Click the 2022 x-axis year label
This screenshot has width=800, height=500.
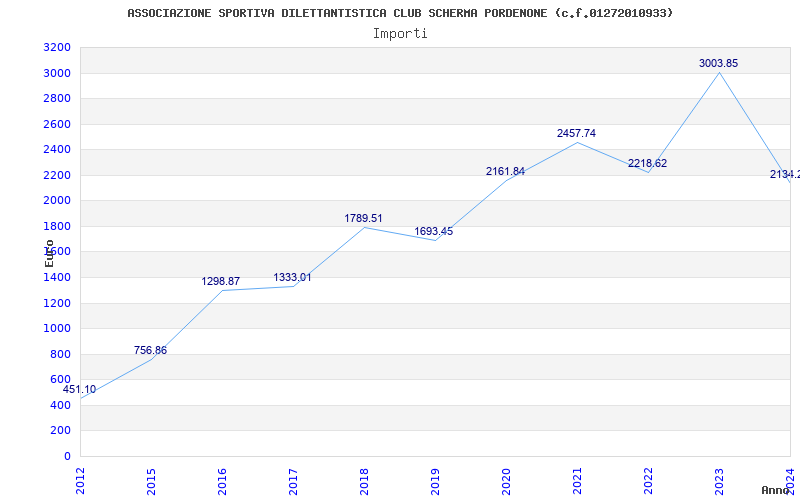tap(648, 481)
